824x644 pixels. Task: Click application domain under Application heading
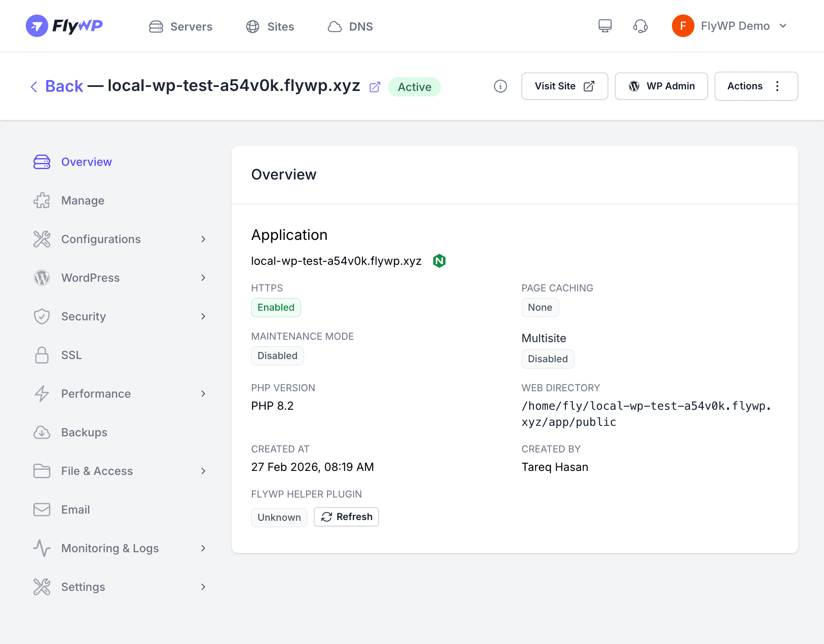pyautogui.click(x=336, y=261)
